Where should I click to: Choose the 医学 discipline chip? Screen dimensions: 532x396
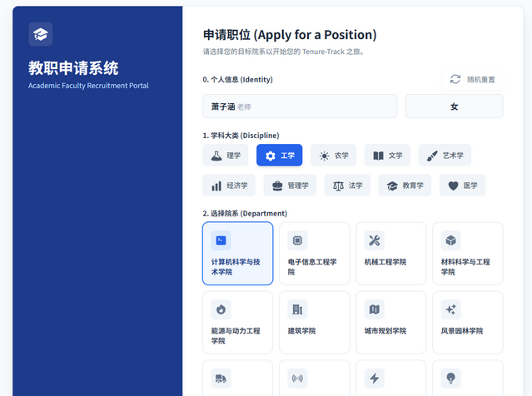click(x=462, y=186)
